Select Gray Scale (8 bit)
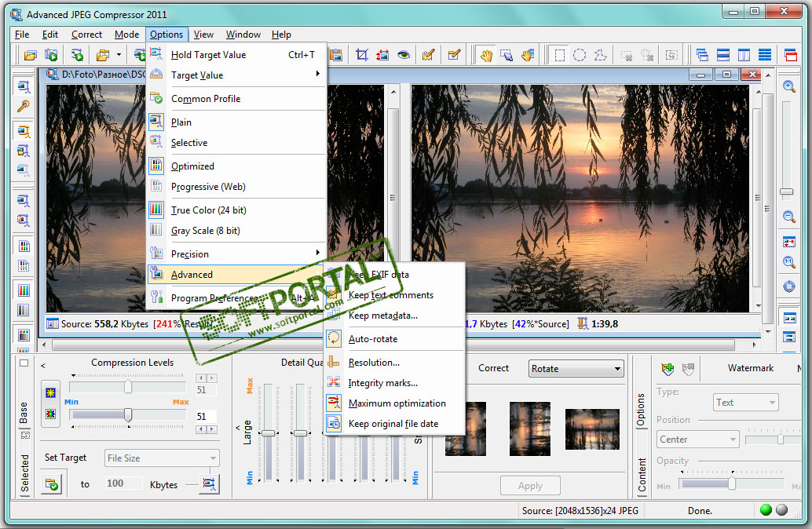Image resolution: width=812 pixels, height=529 pixels. (x=236, y=230)
